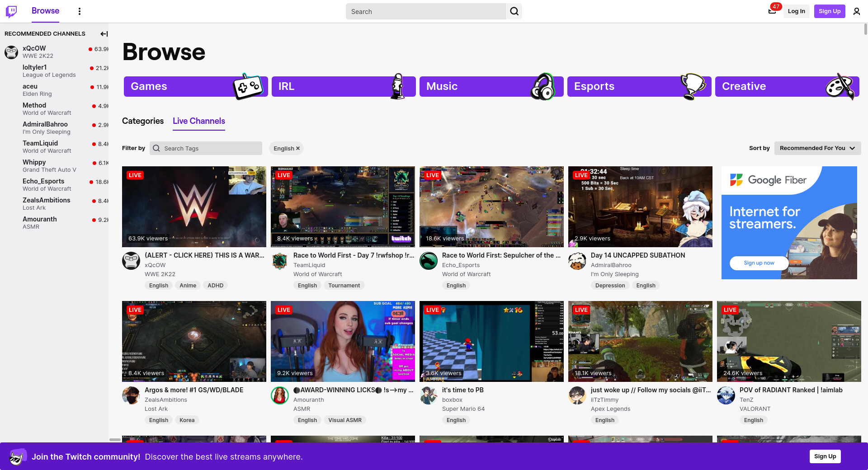Click the Lost Ark category under ZealsAmbitions stream
868x470 pixels.
pyautogui.click(x=156, y=409)
